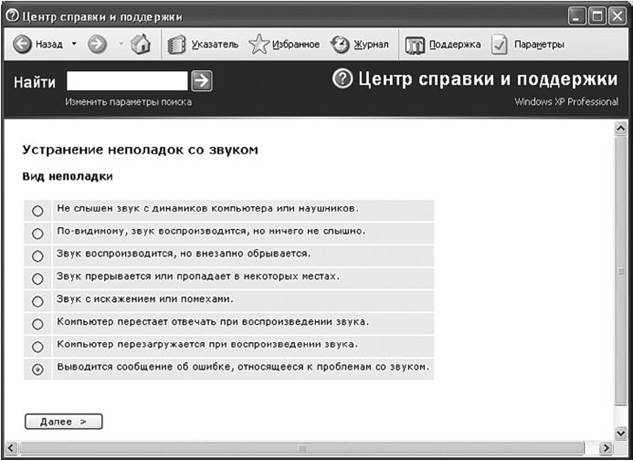
Task: Click the forward arrow icon
Action: point(97,44)
